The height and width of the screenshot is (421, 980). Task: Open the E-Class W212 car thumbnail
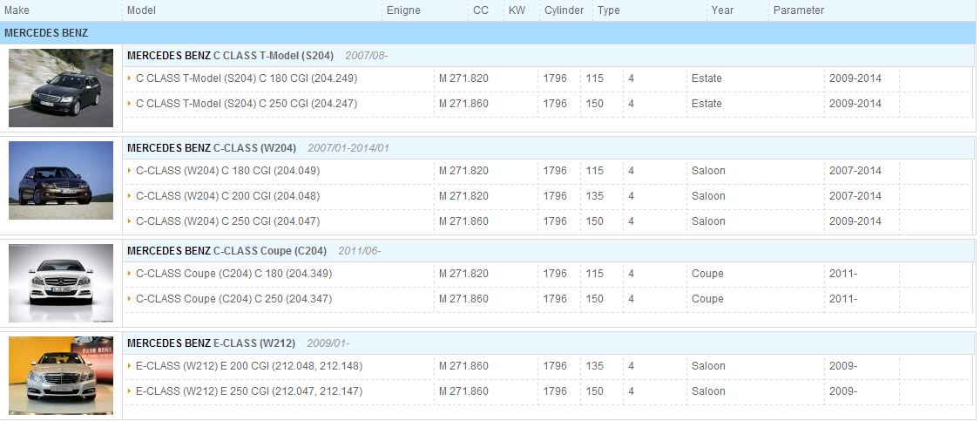61,376
